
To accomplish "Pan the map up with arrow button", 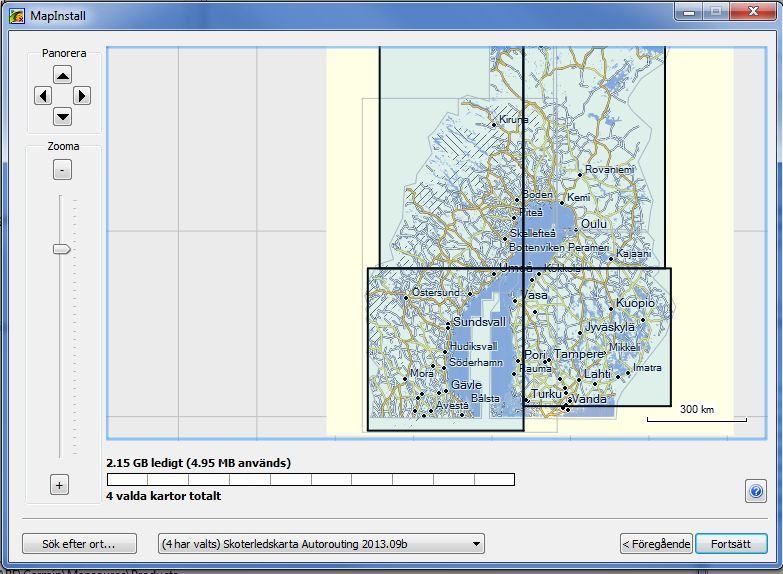I will click(x=63, y=75).
